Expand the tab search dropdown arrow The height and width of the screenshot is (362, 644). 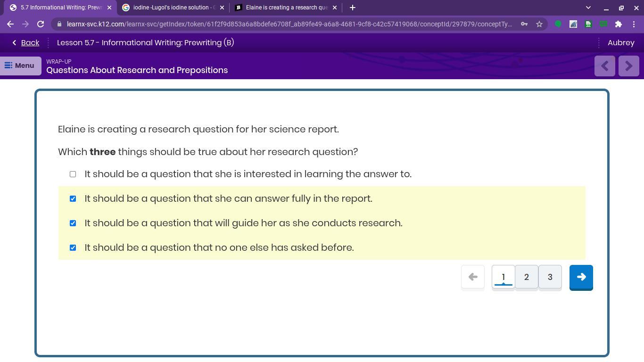pyautogui.click(x=588, y=8)
